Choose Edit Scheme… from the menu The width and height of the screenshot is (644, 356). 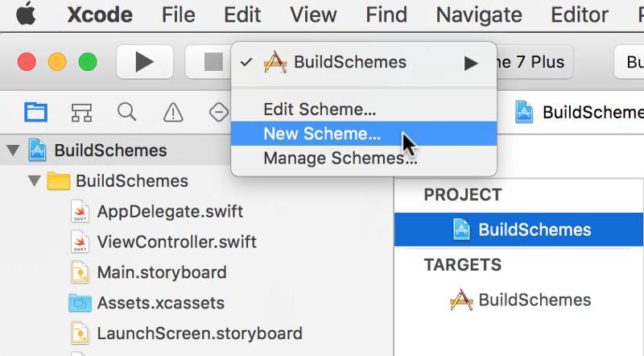pyautogui.click(x=320, y=110)
